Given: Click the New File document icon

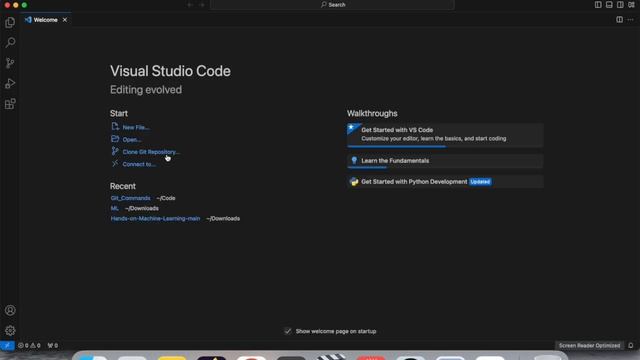Looking at the screenshot, I should coord(115,127).
